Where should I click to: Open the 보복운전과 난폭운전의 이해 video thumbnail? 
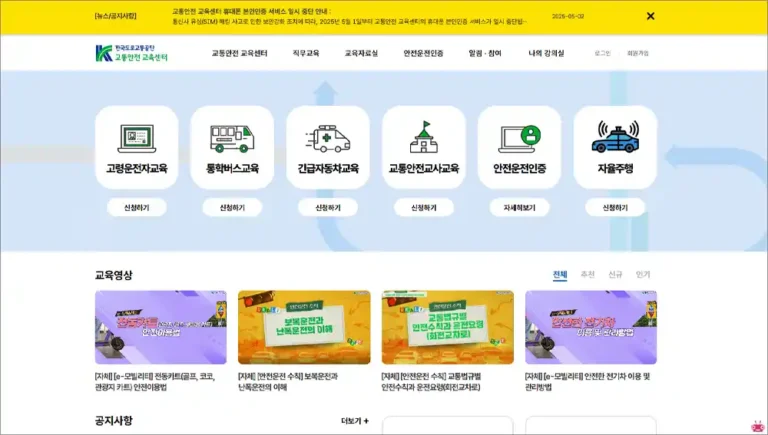(304, 327)
